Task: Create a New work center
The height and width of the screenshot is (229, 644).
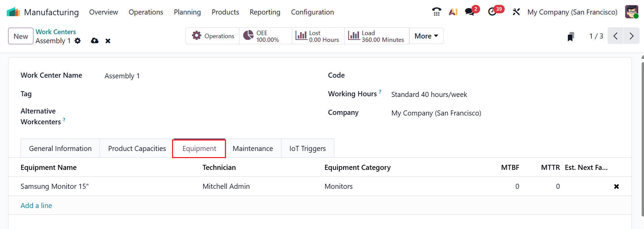Action: pos(21,36)
